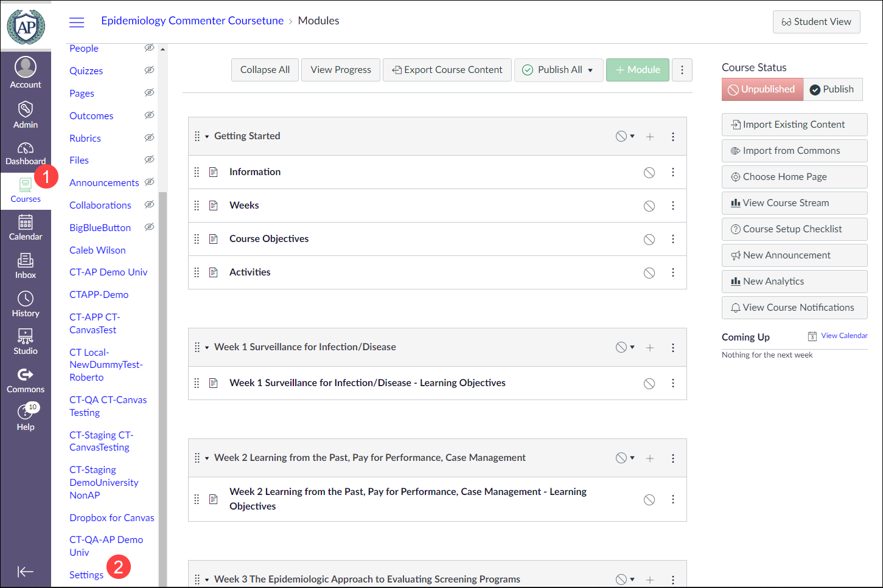Go to the Dashboard icon
Viewport: 883px width, 588px height.
click(26, 153)
